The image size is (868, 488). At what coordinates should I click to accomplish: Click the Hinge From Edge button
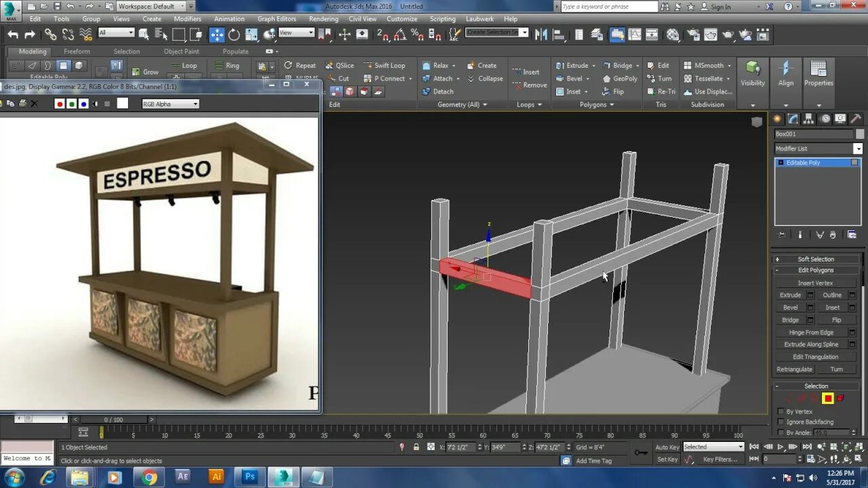(x=811, y=332)
